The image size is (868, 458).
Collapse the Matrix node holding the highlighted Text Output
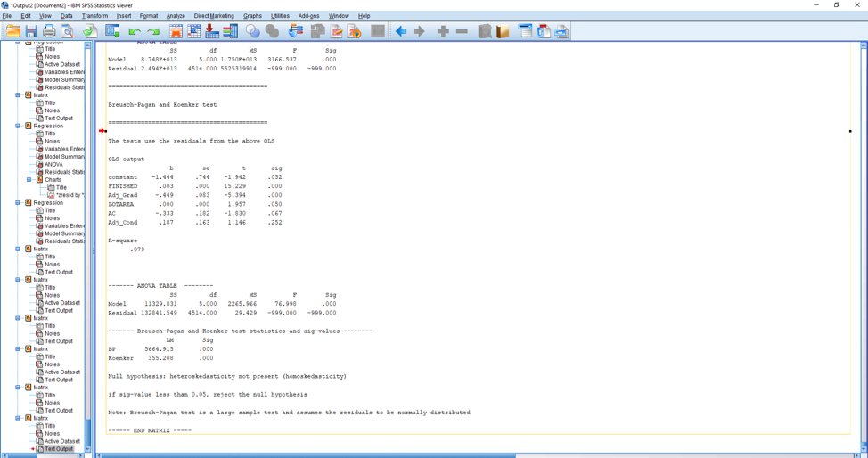coord(18,418)
